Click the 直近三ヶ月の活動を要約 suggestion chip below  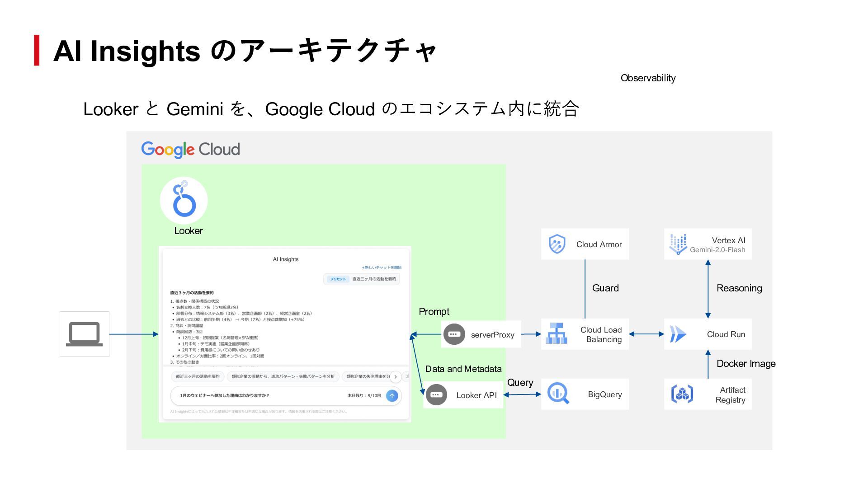[198, 376]
